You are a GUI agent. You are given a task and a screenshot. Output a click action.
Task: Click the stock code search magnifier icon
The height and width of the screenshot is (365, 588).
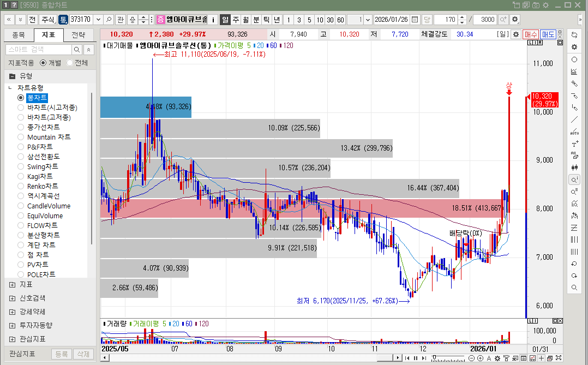[109, 20]
